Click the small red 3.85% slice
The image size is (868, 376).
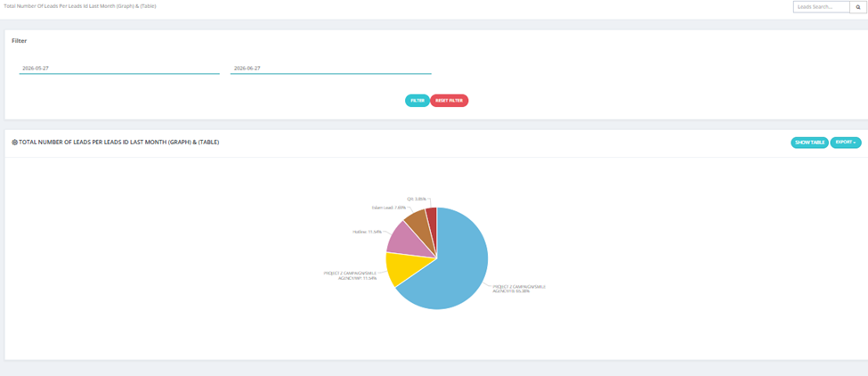[432, 215]
